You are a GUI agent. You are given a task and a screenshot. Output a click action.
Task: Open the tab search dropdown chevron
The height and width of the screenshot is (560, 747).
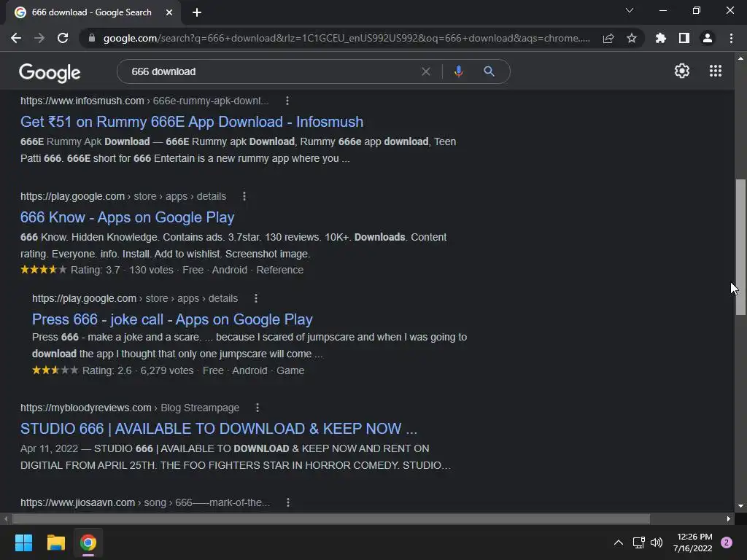point(630,10)
